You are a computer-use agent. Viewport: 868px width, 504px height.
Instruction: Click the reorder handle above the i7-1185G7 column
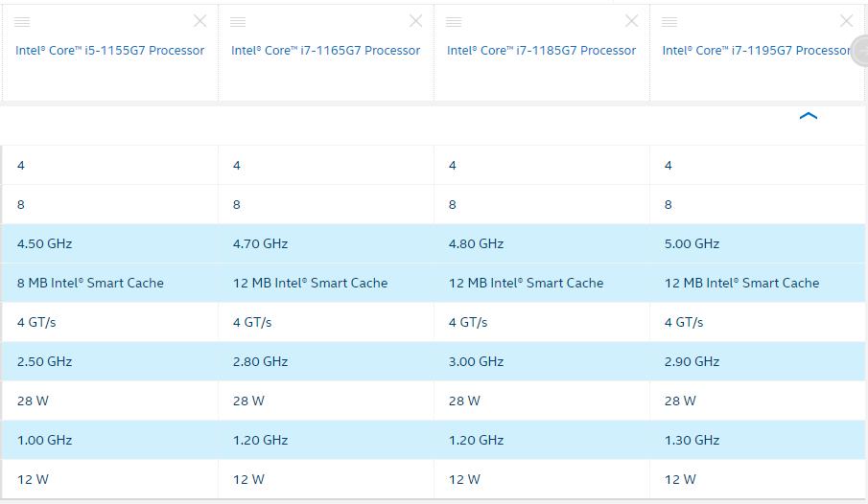click(454, 22)
